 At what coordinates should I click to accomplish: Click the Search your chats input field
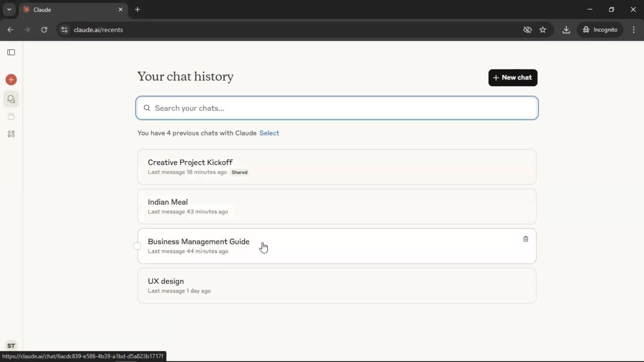click(337, 108)
